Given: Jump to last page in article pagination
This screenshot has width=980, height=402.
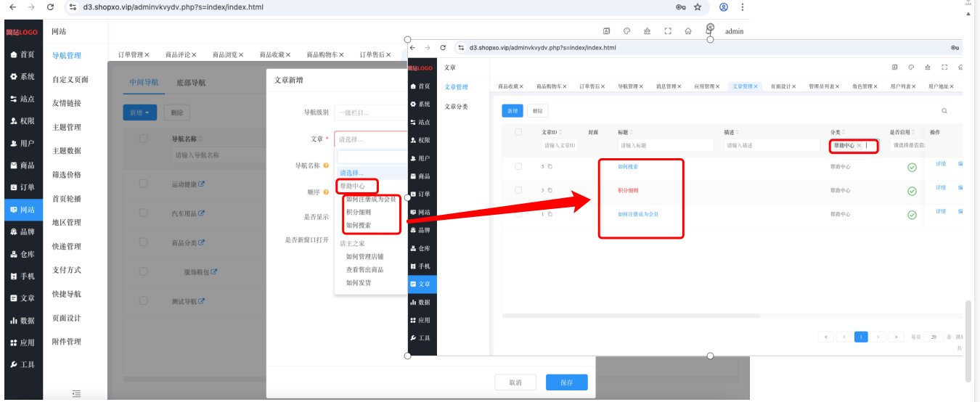Looking at the screenshot, I should pos(897,337).
